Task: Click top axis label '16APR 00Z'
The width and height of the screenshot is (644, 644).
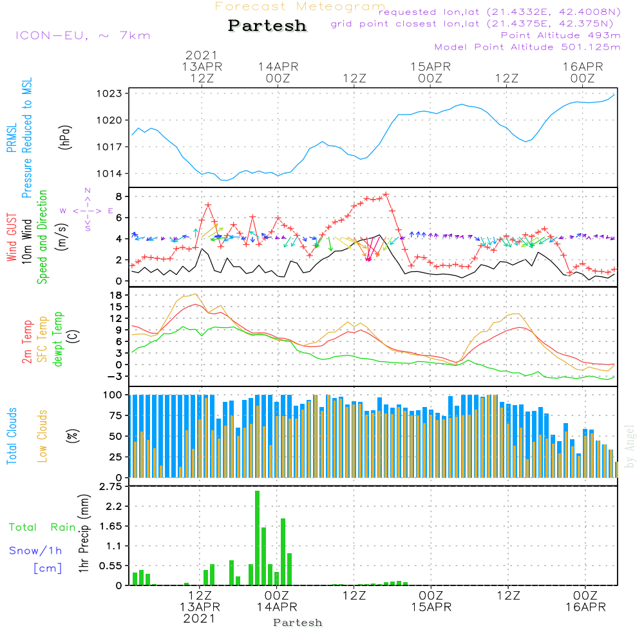Action: pyautogui.click(x=583, y=72)
